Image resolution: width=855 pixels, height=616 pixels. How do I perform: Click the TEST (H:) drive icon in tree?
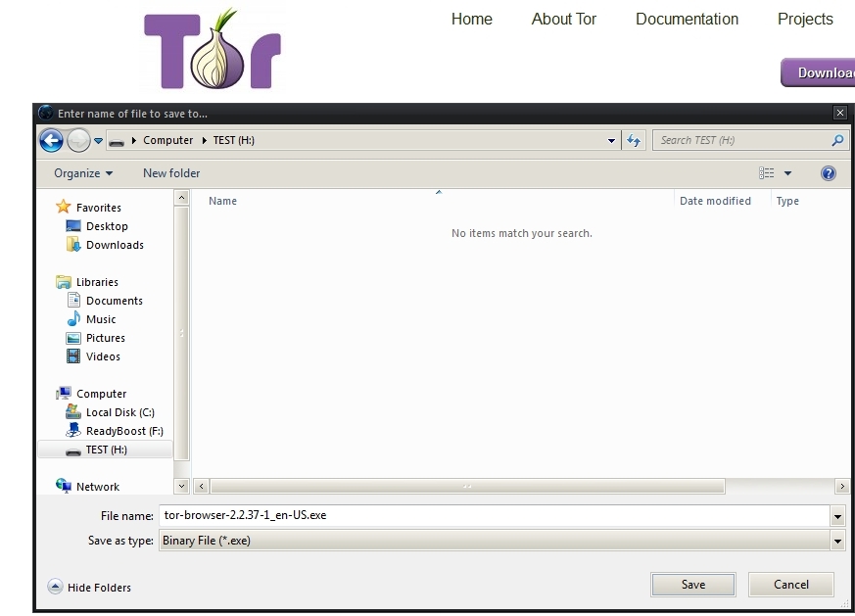[73, 451]
